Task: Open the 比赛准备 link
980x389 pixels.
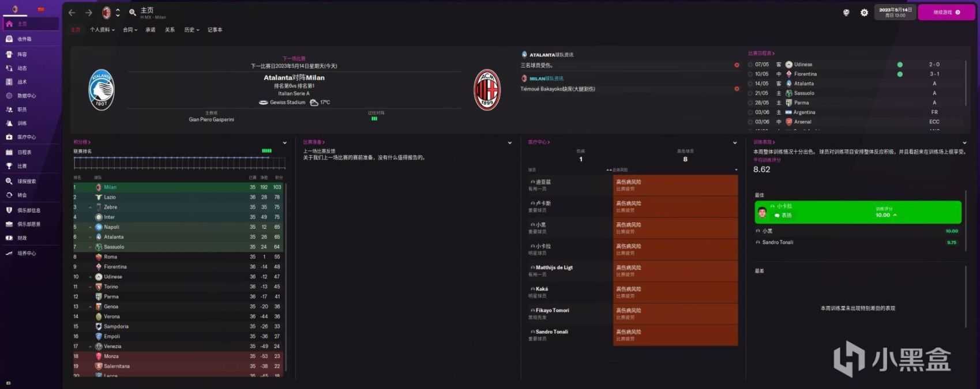Action: point(314,142)
